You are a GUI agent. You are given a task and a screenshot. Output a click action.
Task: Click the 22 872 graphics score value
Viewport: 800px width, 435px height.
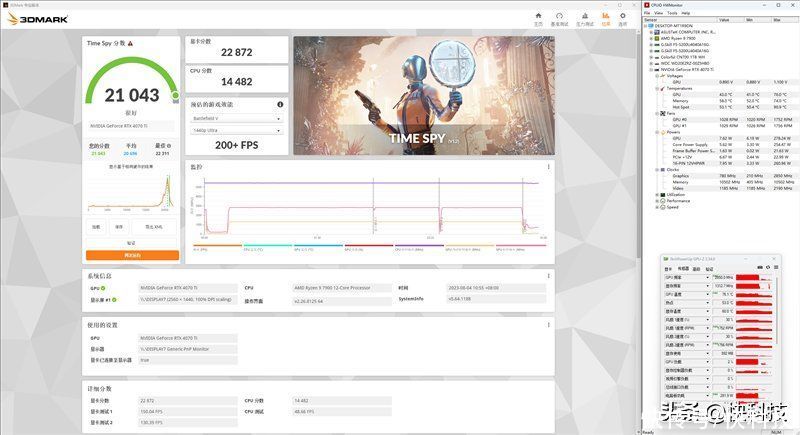tap(237, 52)
